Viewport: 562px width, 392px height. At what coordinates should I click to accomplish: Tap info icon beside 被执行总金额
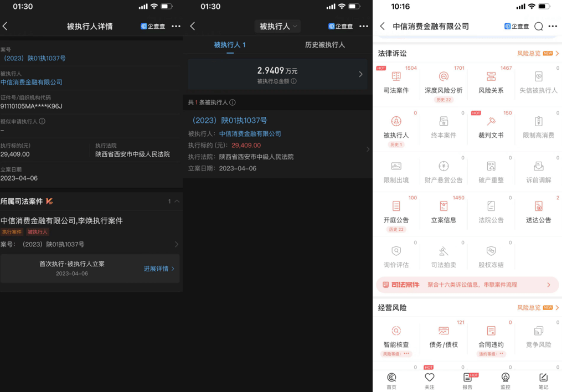coord(294,81)
